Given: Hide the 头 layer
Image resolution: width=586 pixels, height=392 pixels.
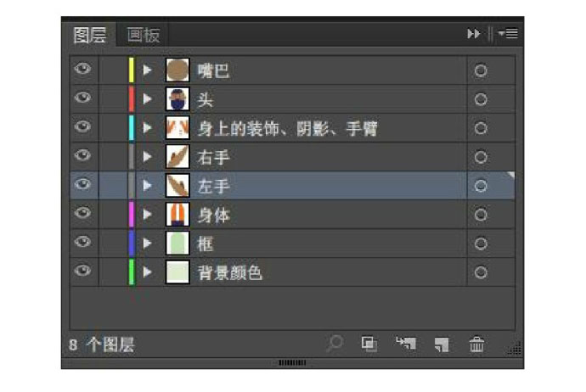Looking at the screenshot, I should click(x=82, y=98).
